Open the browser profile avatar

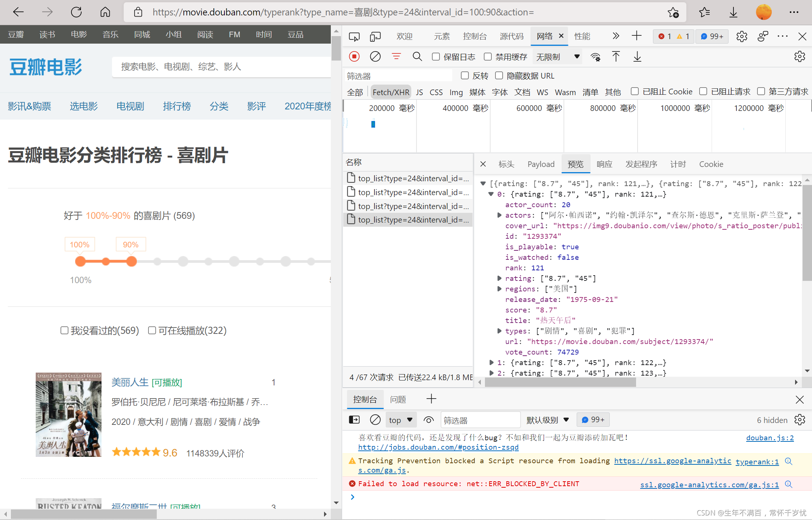[764, 12]
